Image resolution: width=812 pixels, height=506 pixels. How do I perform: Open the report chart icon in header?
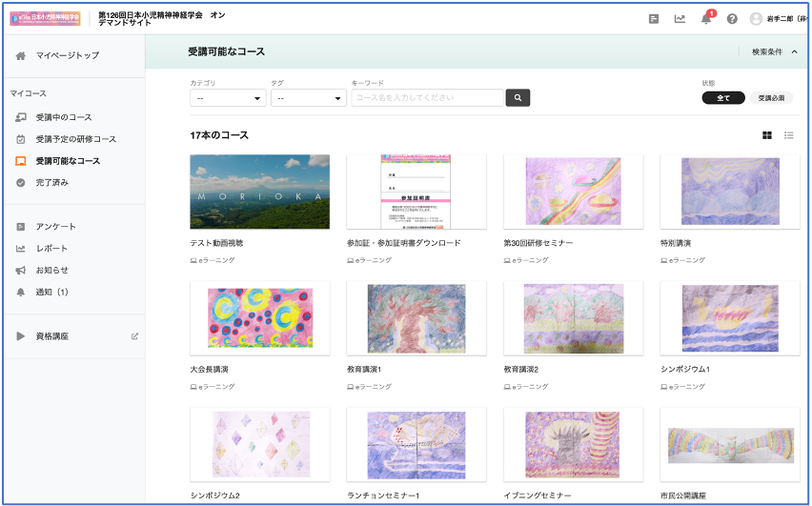(x=680, y=19)
